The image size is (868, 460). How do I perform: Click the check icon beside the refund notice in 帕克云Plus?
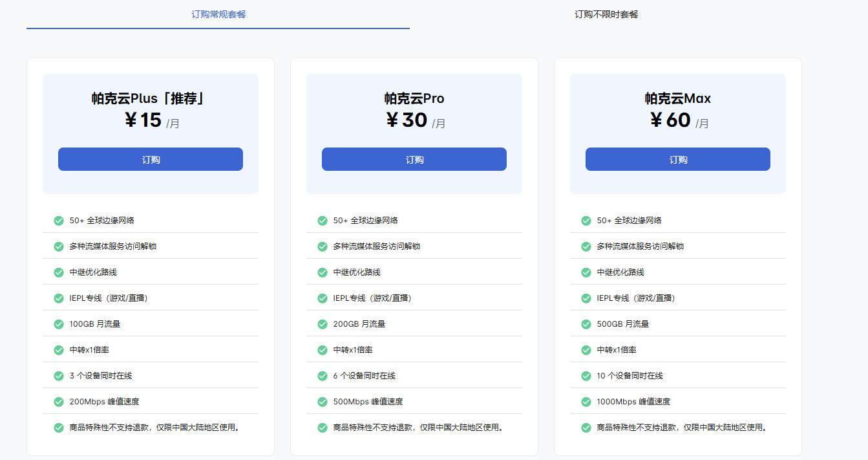[x=58, y=427]
